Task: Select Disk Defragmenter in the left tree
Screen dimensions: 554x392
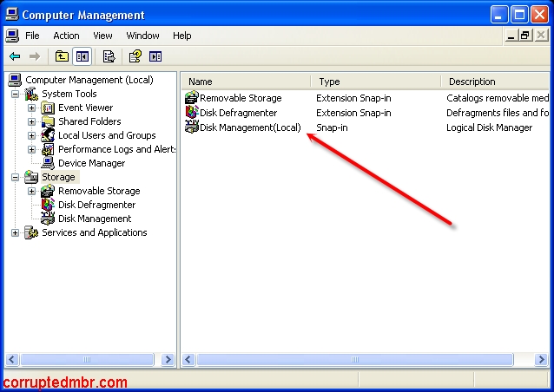Action: (96, 205)
